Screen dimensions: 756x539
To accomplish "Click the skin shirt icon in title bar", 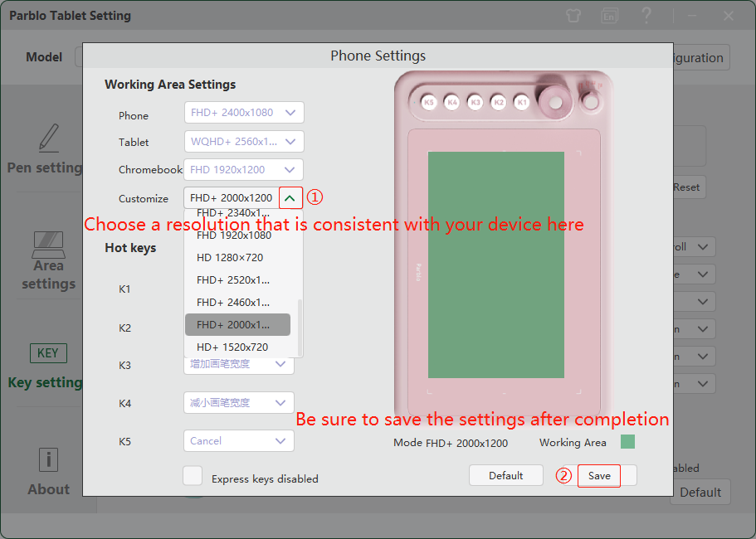I will point(573,16).
